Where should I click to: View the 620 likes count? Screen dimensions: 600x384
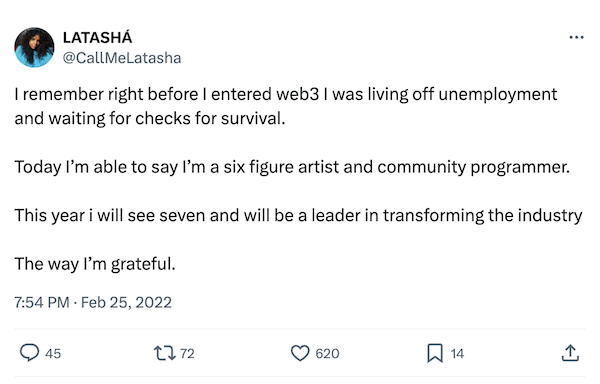pyautogui.click(x=327, y=353)
